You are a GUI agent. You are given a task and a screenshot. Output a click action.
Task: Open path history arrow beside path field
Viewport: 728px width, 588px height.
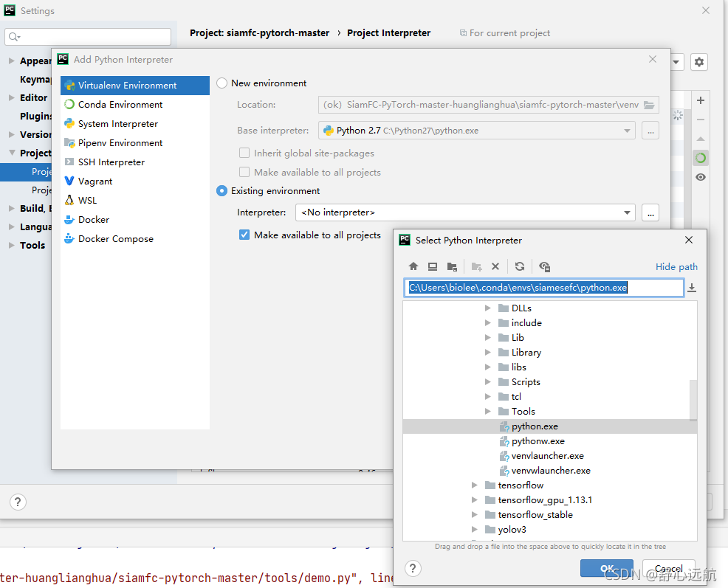(692, 288)
